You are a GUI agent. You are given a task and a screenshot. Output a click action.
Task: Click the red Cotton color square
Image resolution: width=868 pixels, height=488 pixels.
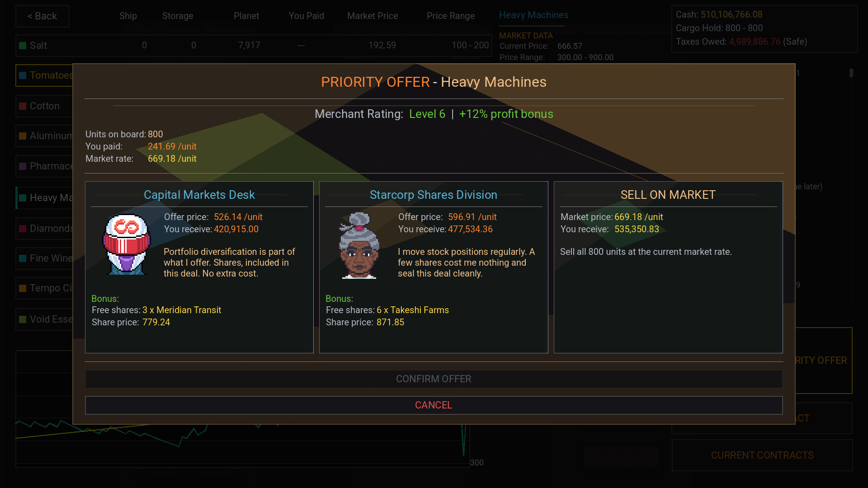pyautogui.click(x=23, y=106)
